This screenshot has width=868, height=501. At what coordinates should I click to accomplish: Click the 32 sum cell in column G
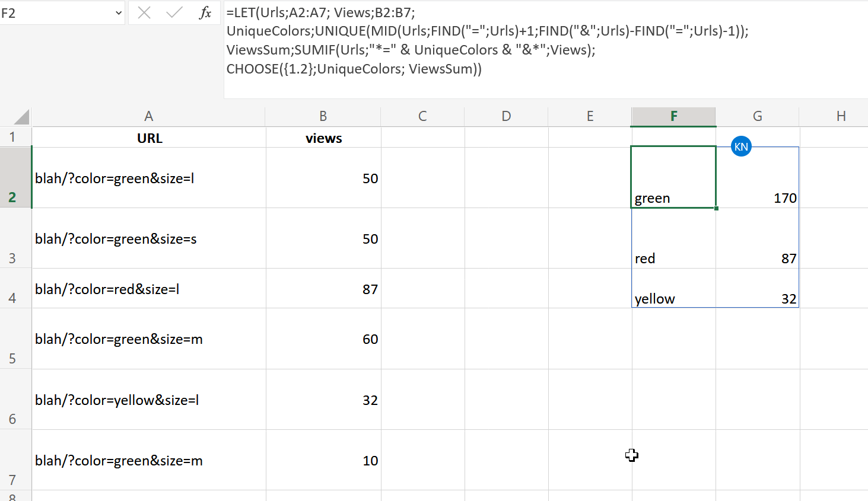758,288
